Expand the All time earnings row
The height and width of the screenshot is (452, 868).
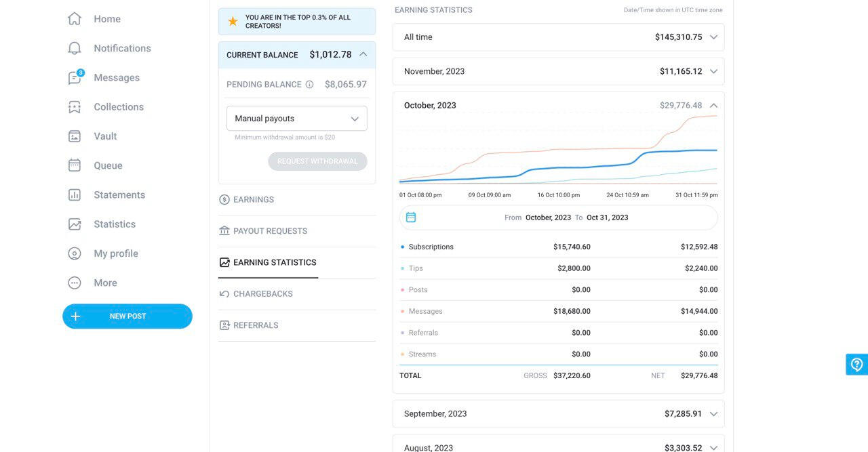[x=713, y=37]
